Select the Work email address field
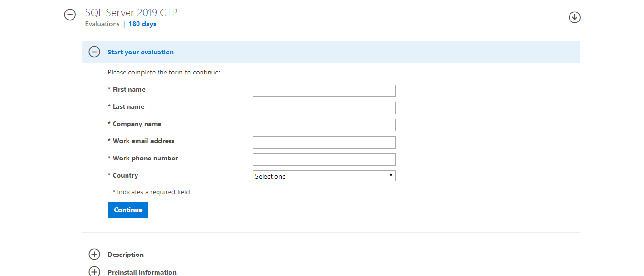Viewport: 644px width, 276px height. point(324,142)
